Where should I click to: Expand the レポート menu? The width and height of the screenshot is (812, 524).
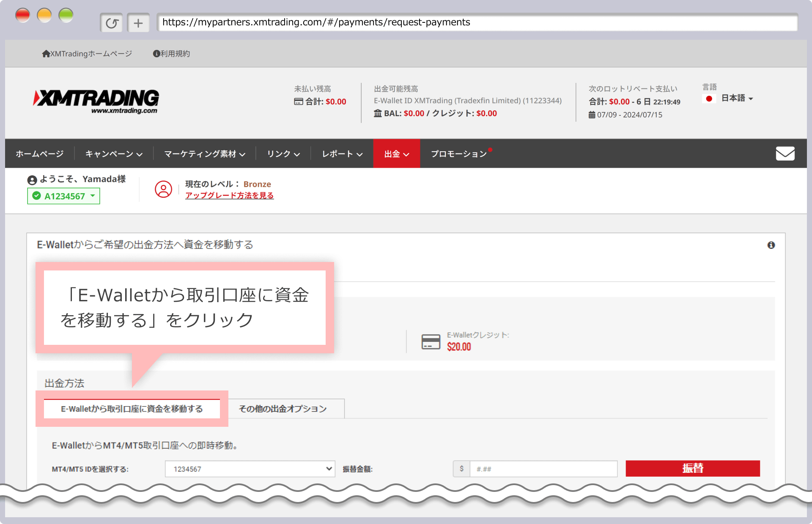click(x=342, y=154)
